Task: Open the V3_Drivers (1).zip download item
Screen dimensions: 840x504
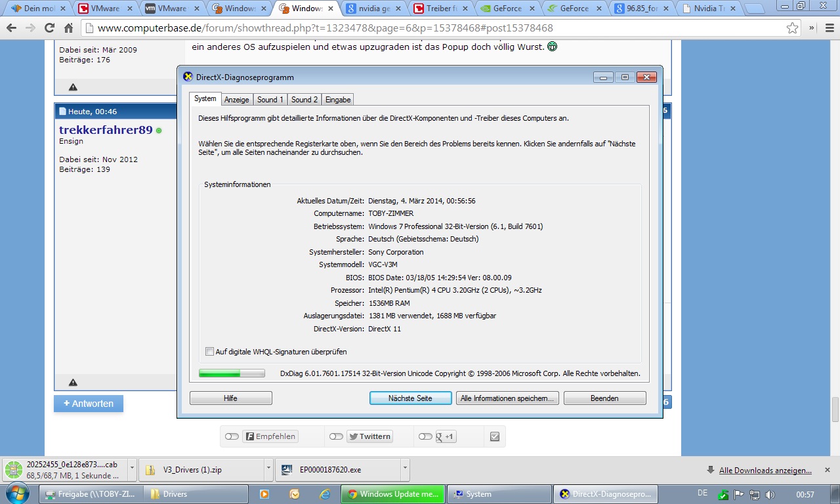Action: click(x=201, y=470)
